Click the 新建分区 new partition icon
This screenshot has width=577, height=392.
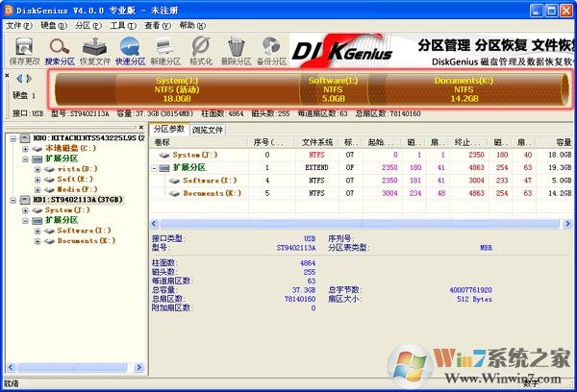[166, 48]
